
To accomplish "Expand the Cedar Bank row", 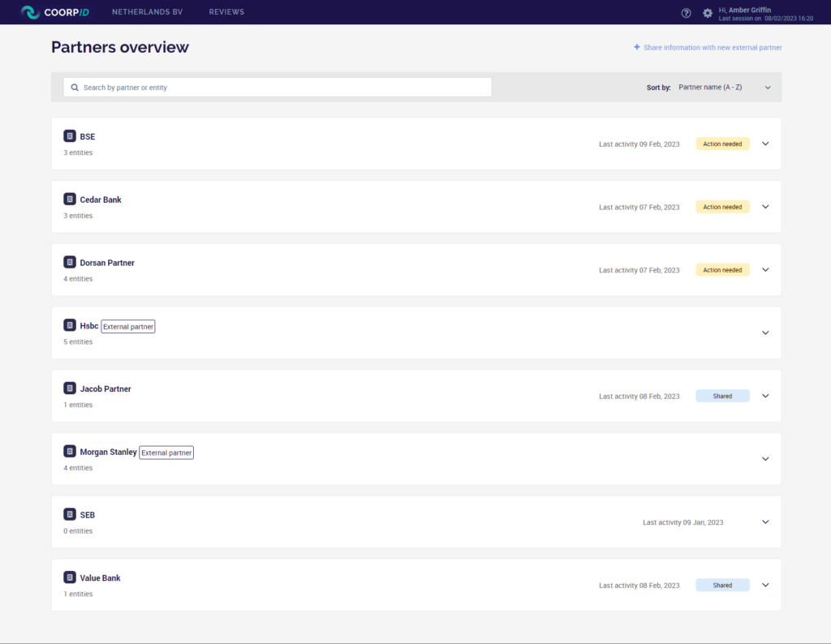I will click(765, 207).
